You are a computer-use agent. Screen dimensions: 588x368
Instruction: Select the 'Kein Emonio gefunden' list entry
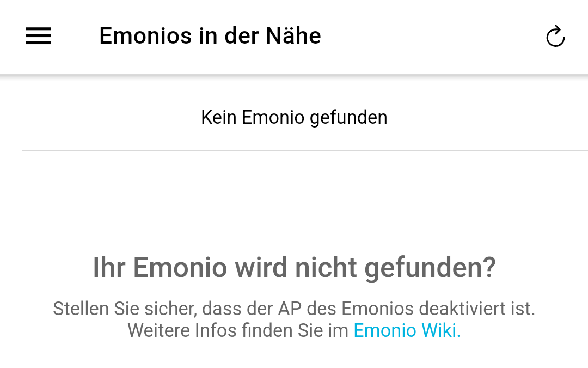pos(294,117)
